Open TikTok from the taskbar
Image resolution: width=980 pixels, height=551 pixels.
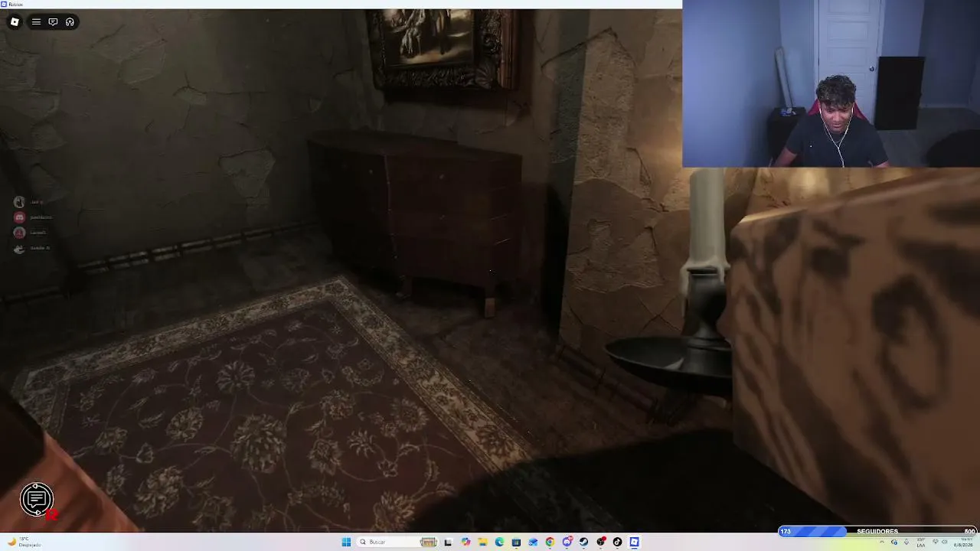617,542
